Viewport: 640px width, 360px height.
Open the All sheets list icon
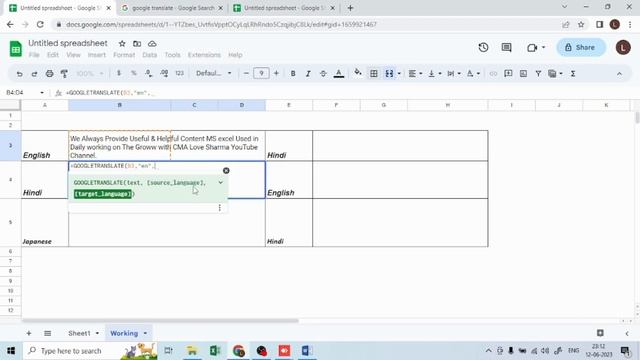(x=47, y=333)
